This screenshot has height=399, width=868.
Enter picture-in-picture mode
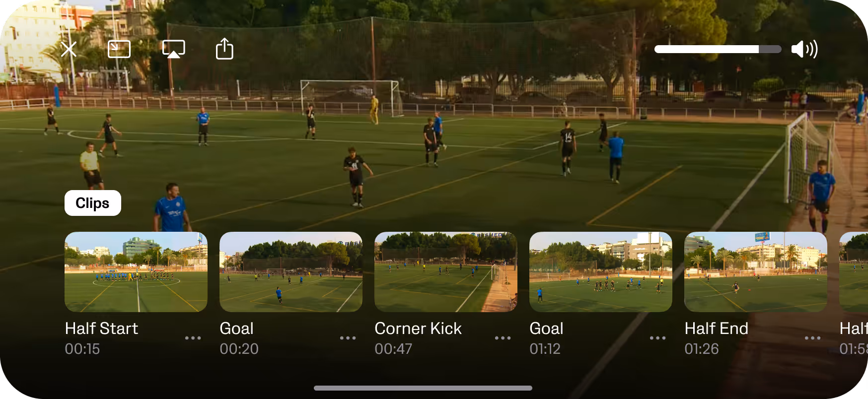(x=119, y=49)
